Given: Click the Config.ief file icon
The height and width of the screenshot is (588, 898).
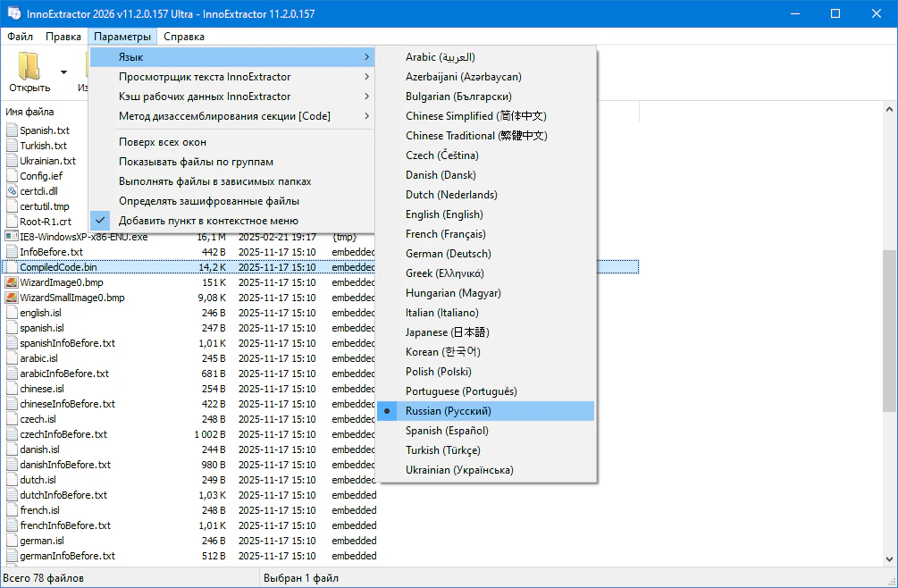Looking at the screenshot, I should [12, 176].
